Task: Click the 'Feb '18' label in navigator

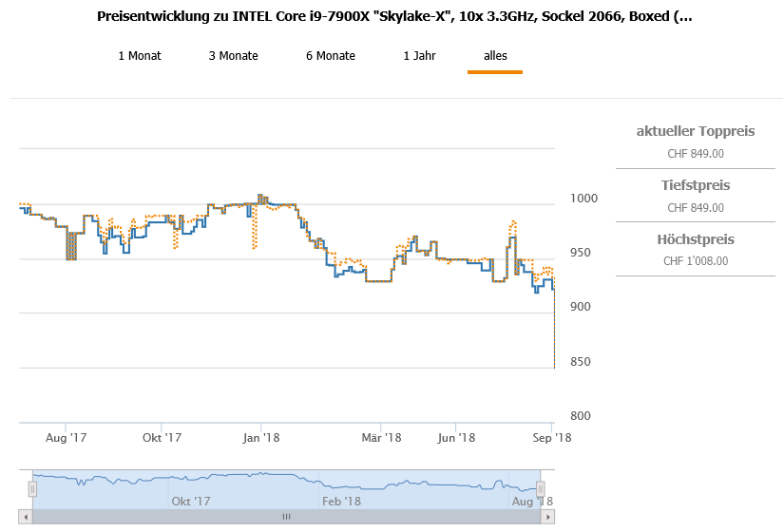Action: [x=341, y=501]
